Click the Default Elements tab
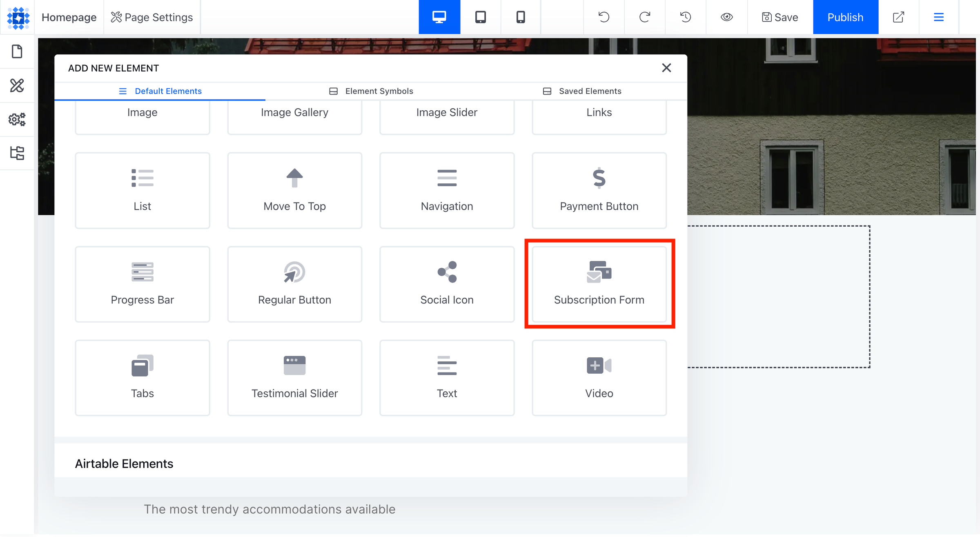 tap(167, 91)
